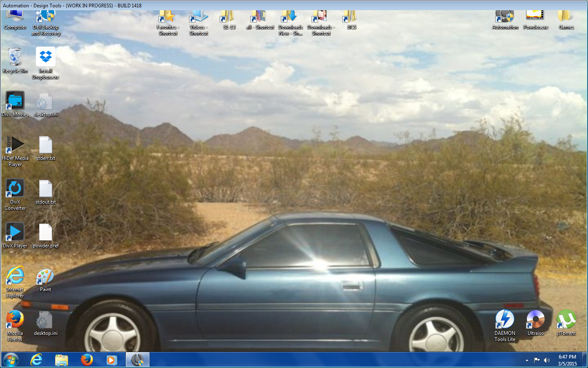
Task: Select the DivX Player shortcut
Action: [x=15, y=232]
